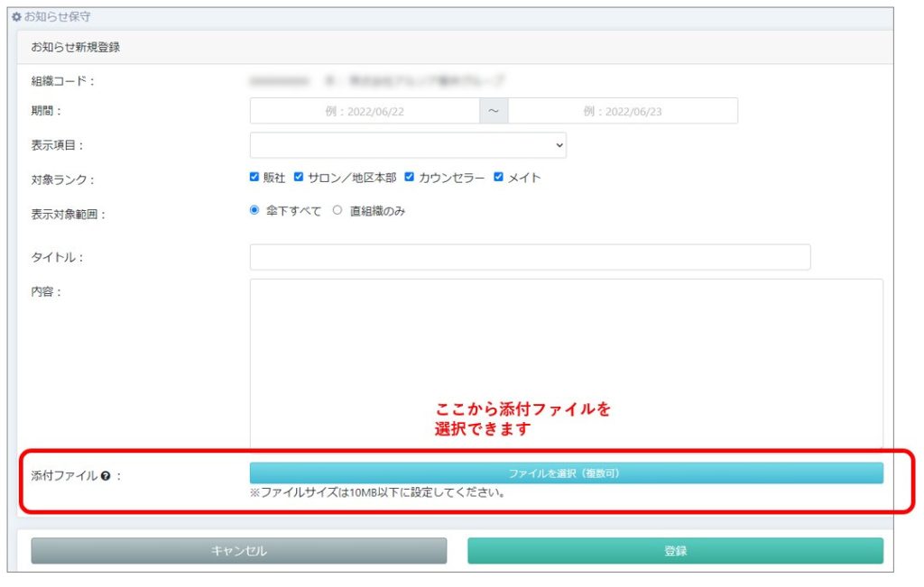Submit the form with the 登録 button
Image resolution: width=924 pixels, height=587 pixels.
click(675, 551)
